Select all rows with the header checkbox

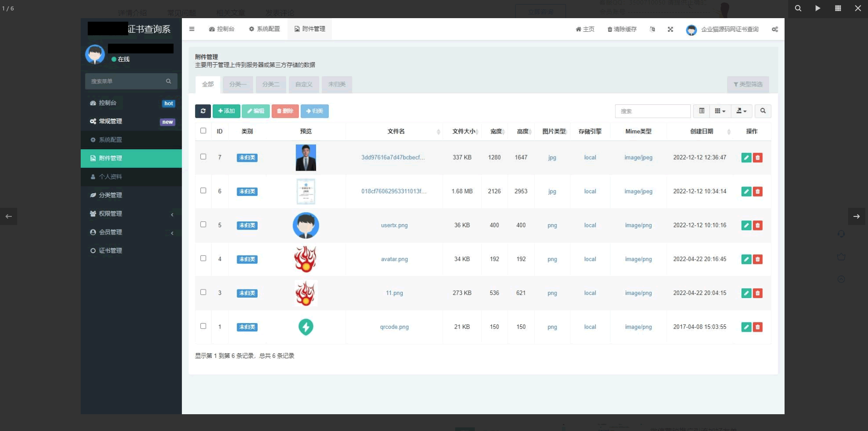click(x=203, y=131)
